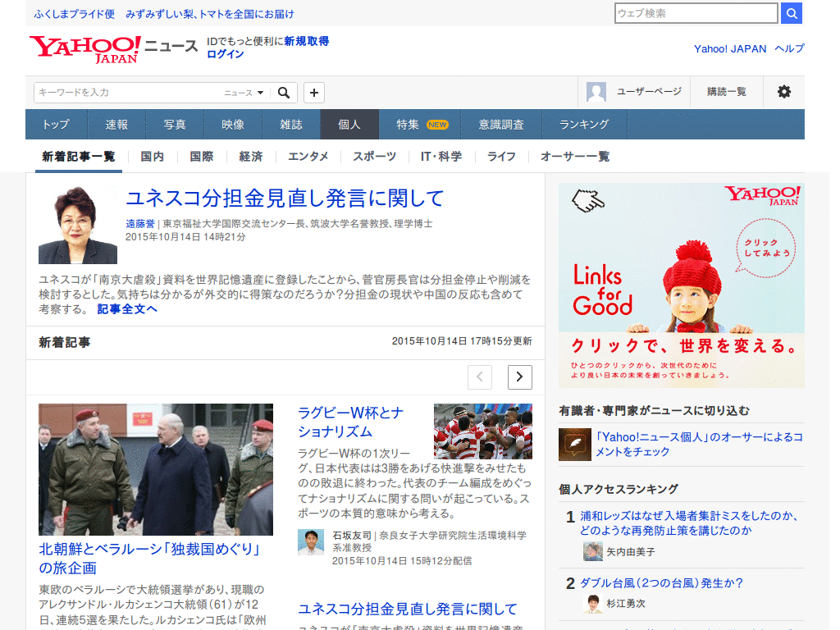
Task: Open ranking 1 浦和レッズ article
Action: (689, 523)
